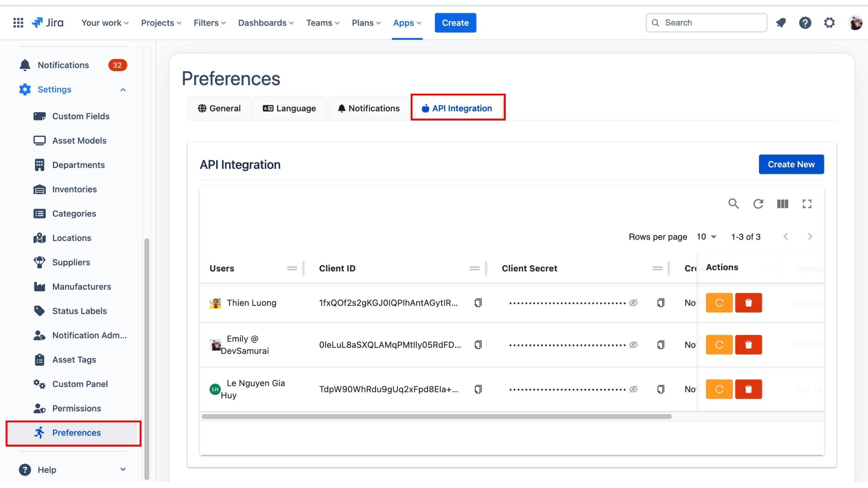Expand the Help sidebar section
Viewport: 868px width, 488px height.
[123, 469]
